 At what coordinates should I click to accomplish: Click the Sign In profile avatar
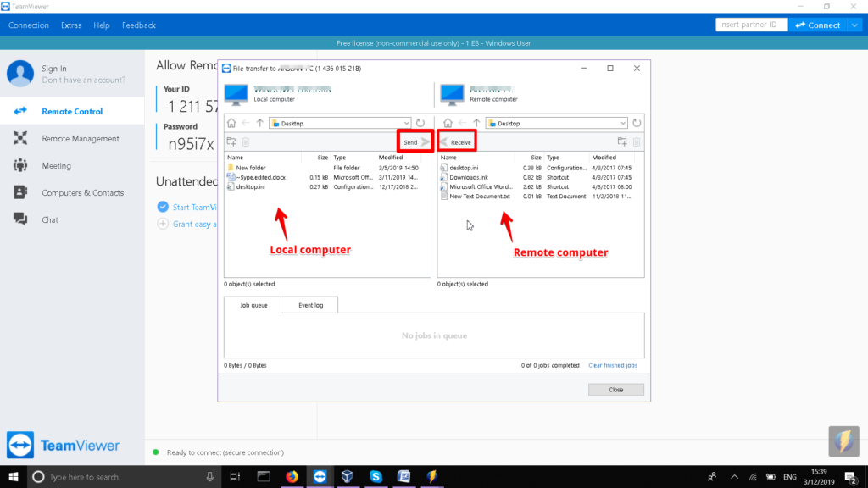(20, 74)
